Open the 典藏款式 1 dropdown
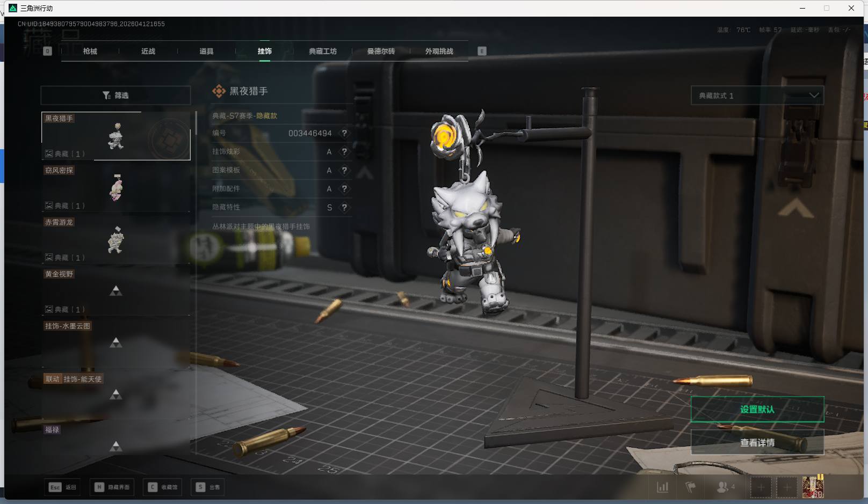 [x=757, y=96]
